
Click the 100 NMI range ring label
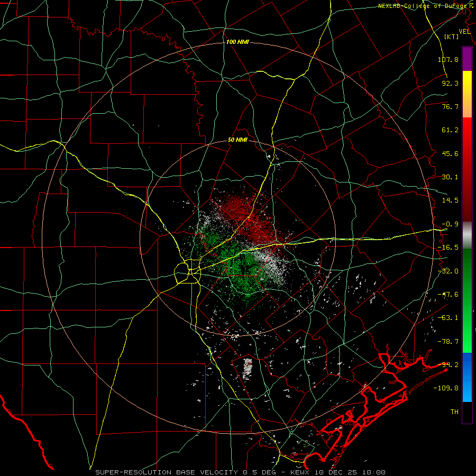coord(237,42)
